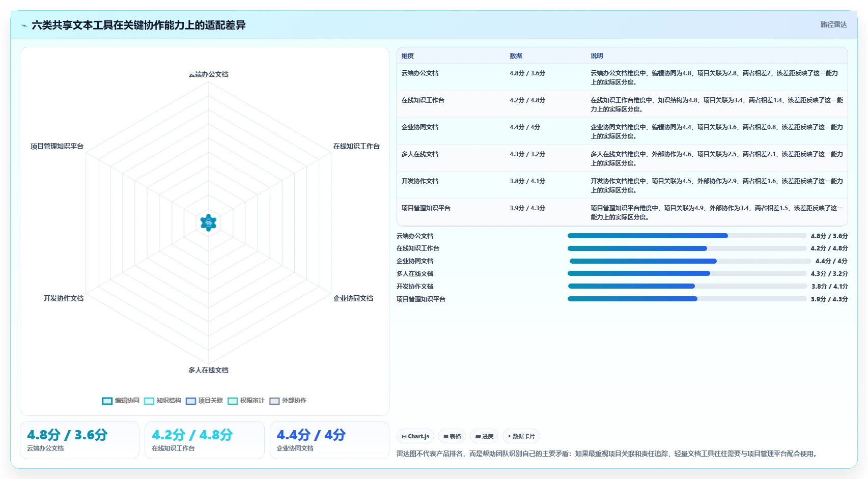Viewport: 868px width, 479px height.
Task: Select the 项目管理知识平台 table row name
Action: coord(426,208)
